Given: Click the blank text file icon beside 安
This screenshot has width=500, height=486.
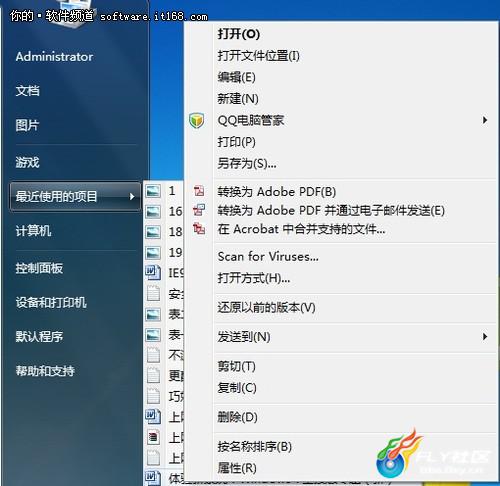Looking at the screenshot, I should (x=153, y=293).
